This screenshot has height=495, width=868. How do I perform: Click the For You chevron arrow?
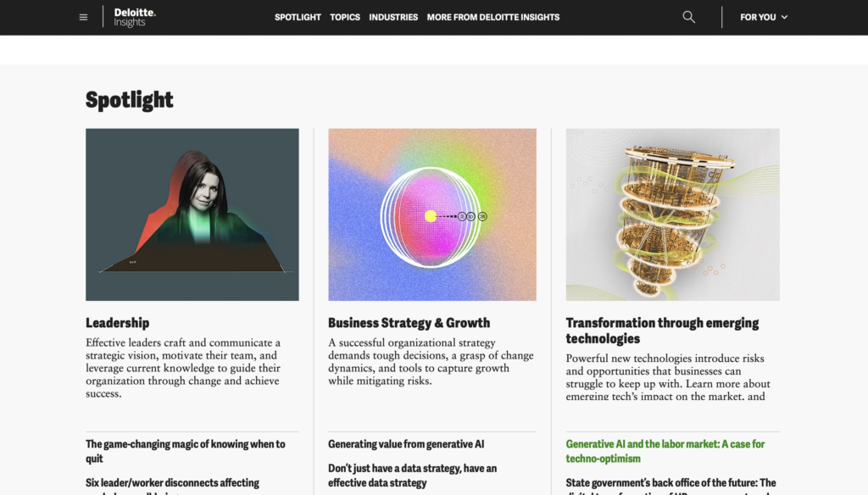tap(784, 17)
